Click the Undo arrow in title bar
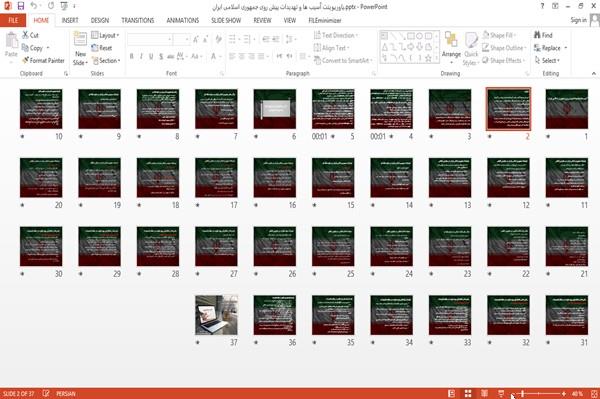Screen dimensions: 600x399 coord(34,6)
